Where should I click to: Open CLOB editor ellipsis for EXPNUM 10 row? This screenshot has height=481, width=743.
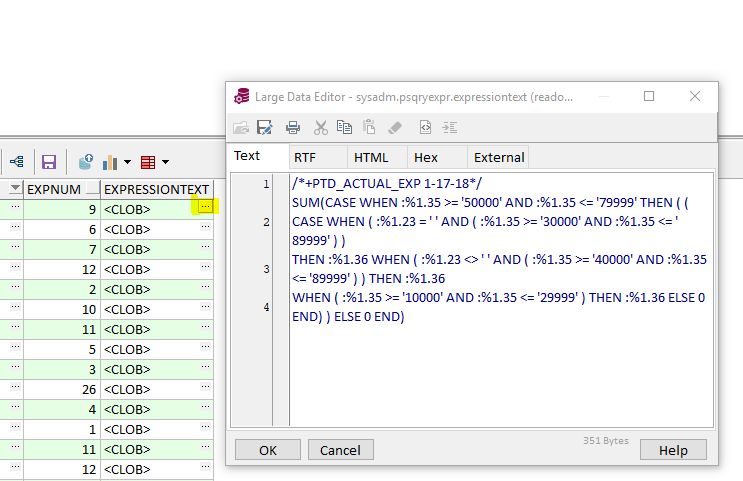205,307
